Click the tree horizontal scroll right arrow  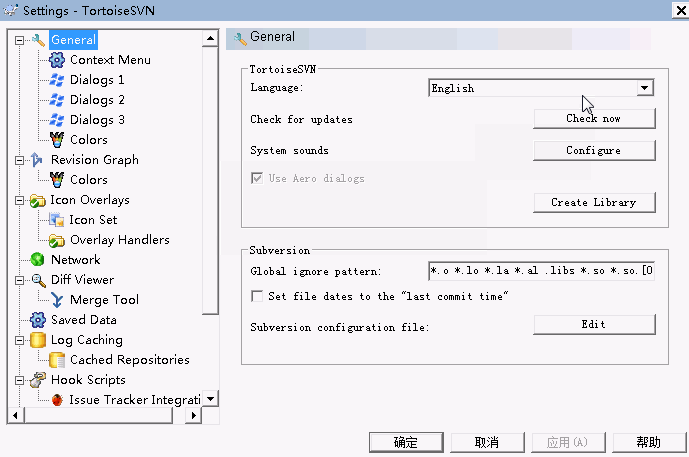(193, 415)
